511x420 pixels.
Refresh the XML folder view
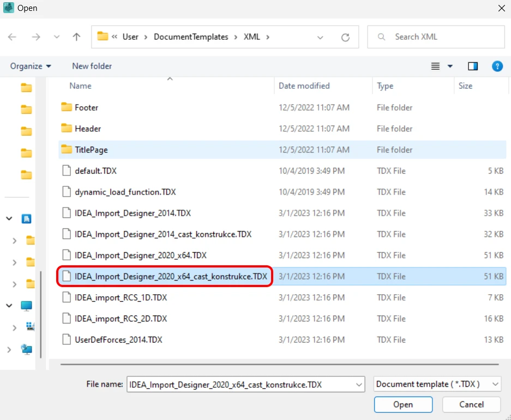(345, 38)
